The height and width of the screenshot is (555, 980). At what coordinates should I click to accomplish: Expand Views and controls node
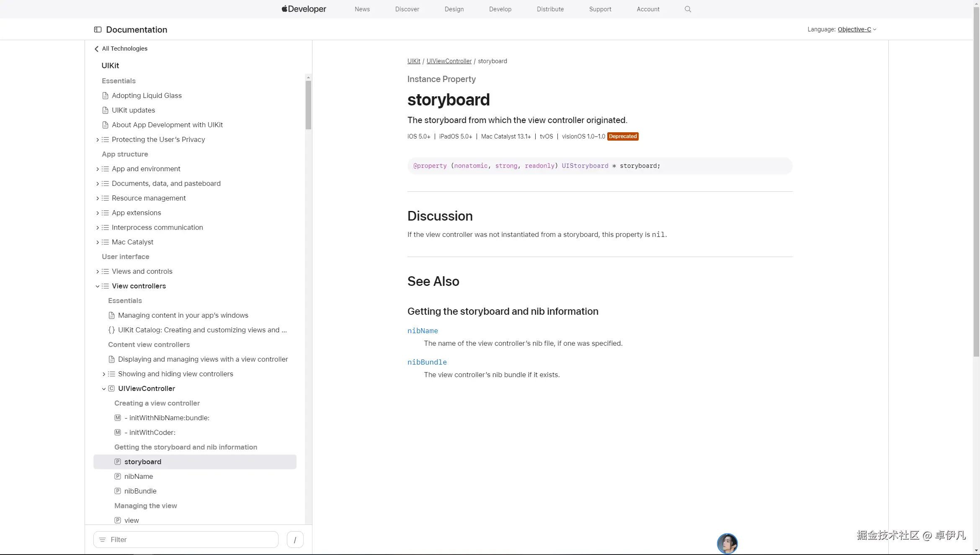coord(98,271)
